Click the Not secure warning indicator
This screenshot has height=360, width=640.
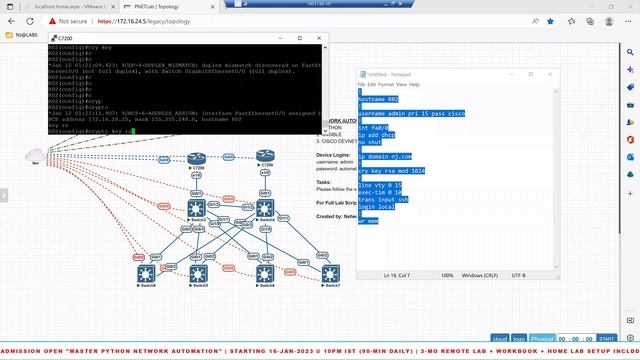click(x=68, y=21)
